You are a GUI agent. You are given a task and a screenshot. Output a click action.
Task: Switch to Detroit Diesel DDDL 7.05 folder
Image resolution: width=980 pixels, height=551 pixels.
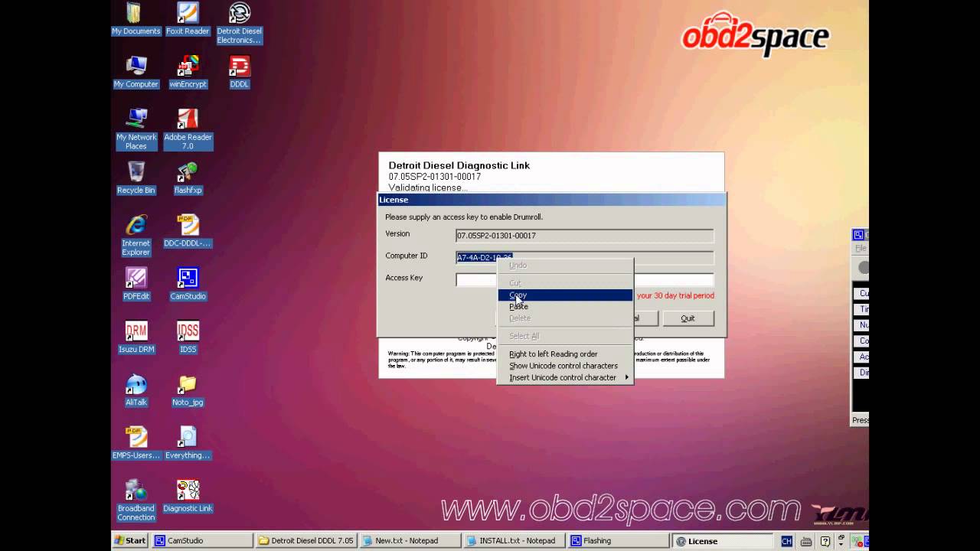point(306,541)
